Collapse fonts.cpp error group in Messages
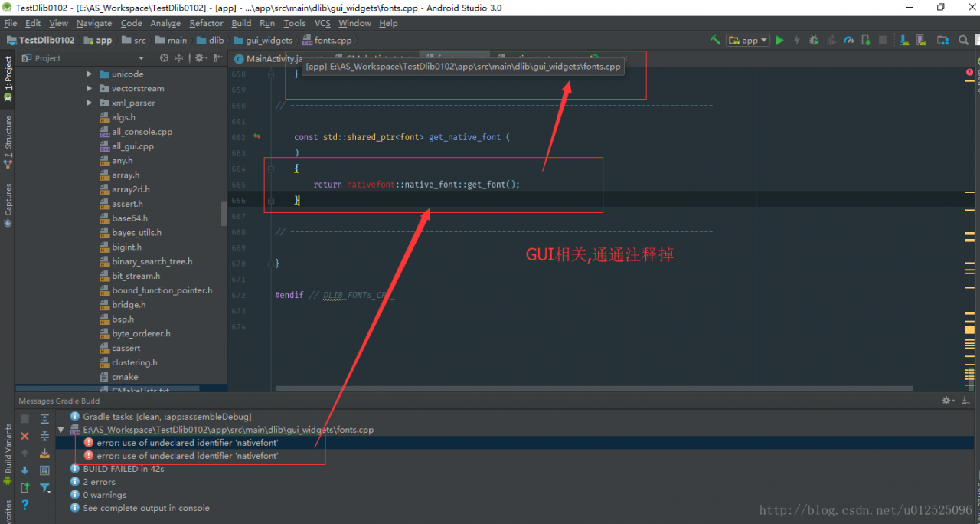The width and height of the screenshot is (980, 524). click(60, 430)
